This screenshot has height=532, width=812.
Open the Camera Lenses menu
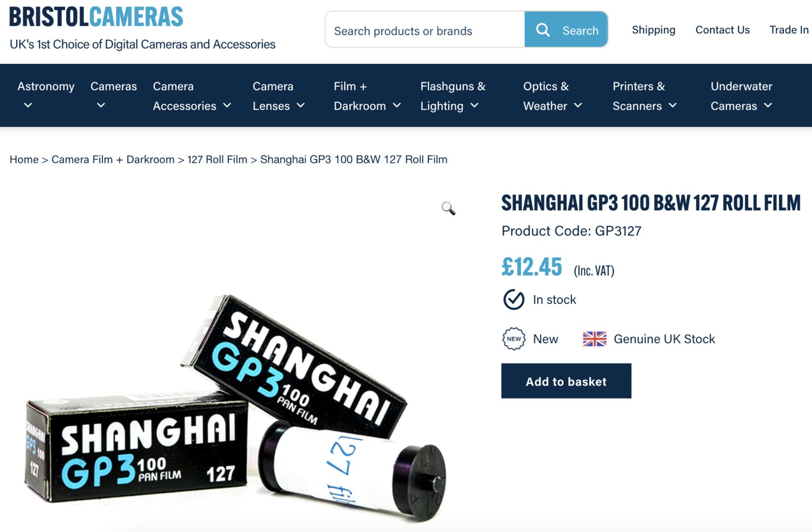(x=279, y=96)
